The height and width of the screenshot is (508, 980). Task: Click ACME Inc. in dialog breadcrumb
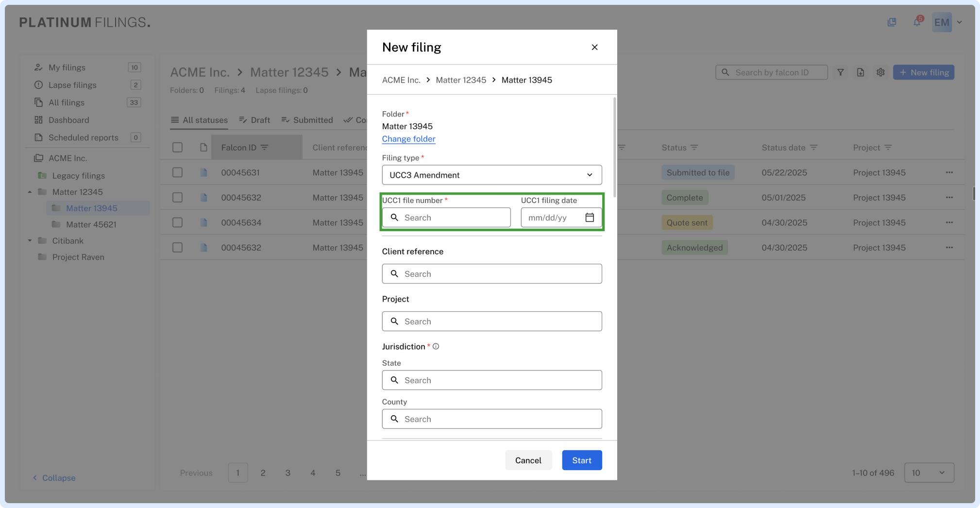pyautogui.click(x=401, y=80)
